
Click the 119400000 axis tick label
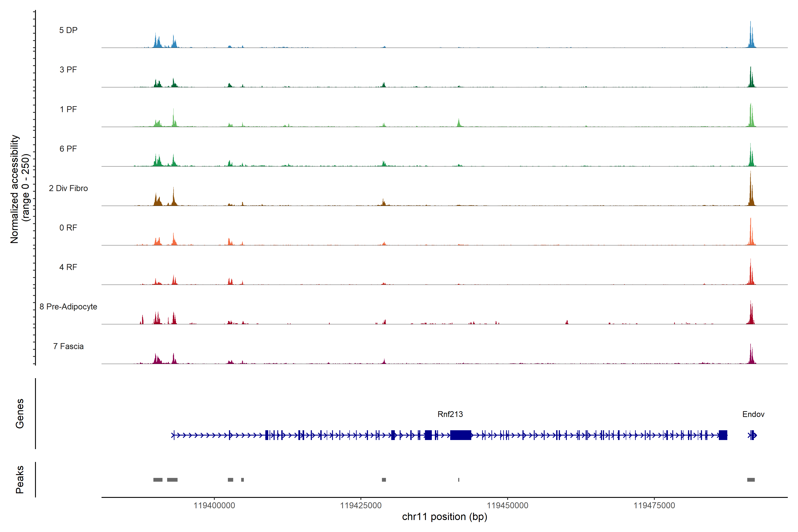tap(214, 506)
